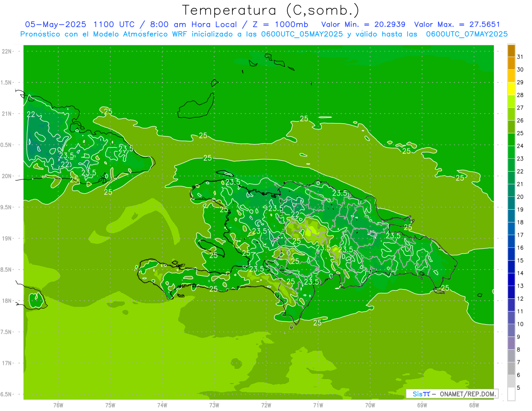Click the '75W' longitude label
The width and height of the screenshot is (532, 411).
tap(110, 405)
